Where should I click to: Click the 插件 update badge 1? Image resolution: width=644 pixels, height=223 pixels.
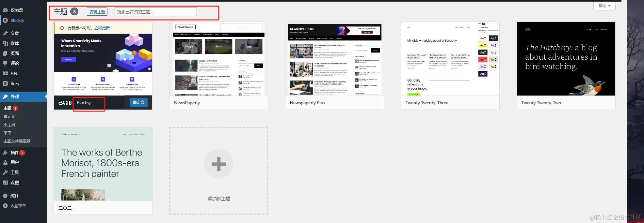coord(22,153)
